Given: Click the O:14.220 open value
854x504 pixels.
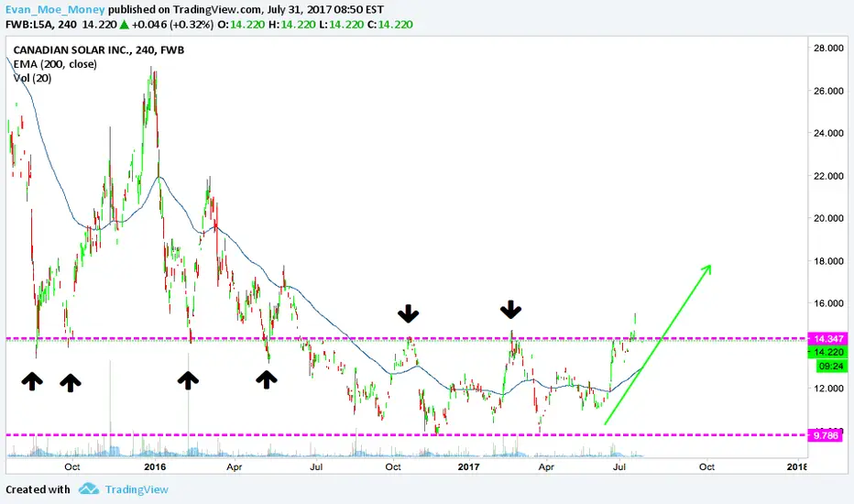Looking at the screenshot, I should (241, 25).
